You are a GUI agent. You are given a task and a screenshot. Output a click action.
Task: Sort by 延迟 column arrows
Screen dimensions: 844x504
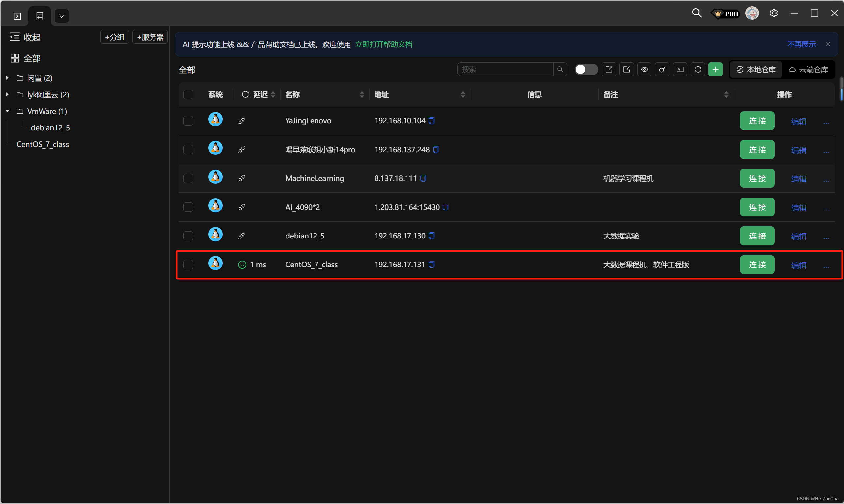[273, 95]
